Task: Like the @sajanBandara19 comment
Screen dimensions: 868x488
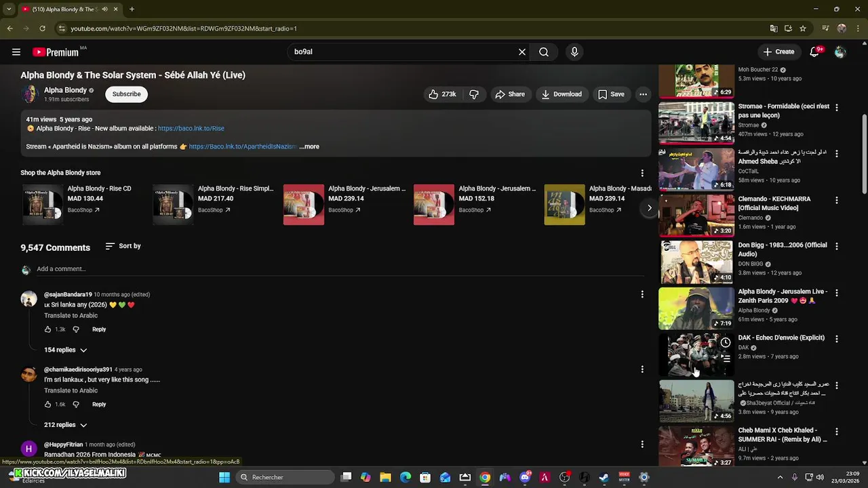Action: tap(47, 329)
